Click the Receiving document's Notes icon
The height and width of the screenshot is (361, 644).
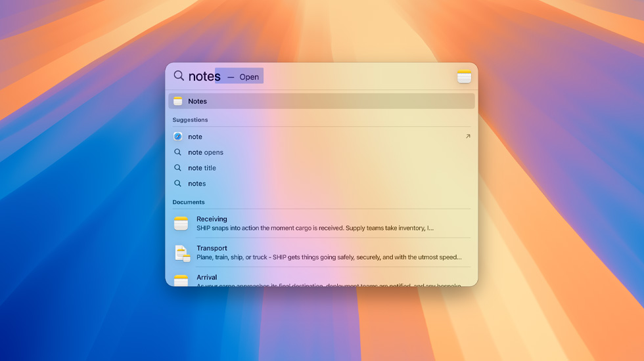point(181,223)
